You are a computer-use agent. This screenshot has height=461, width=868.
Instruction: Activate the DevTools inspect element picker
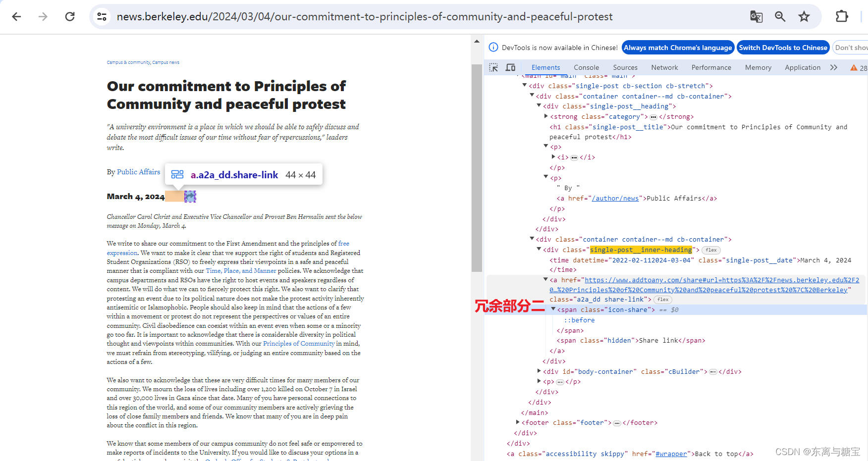(x=493, y=67)
